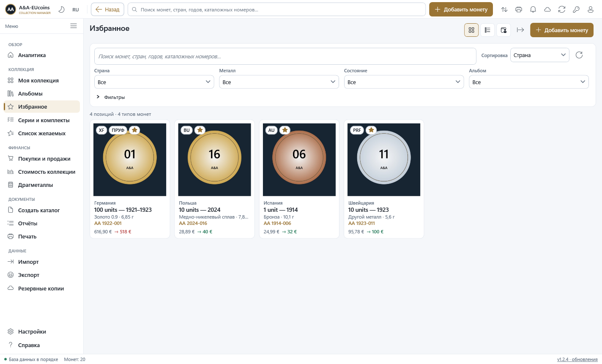Open the Сортировка dropdown set to Страна
Image resolution: width=602 pixels, height=364 pixels.
540,55
